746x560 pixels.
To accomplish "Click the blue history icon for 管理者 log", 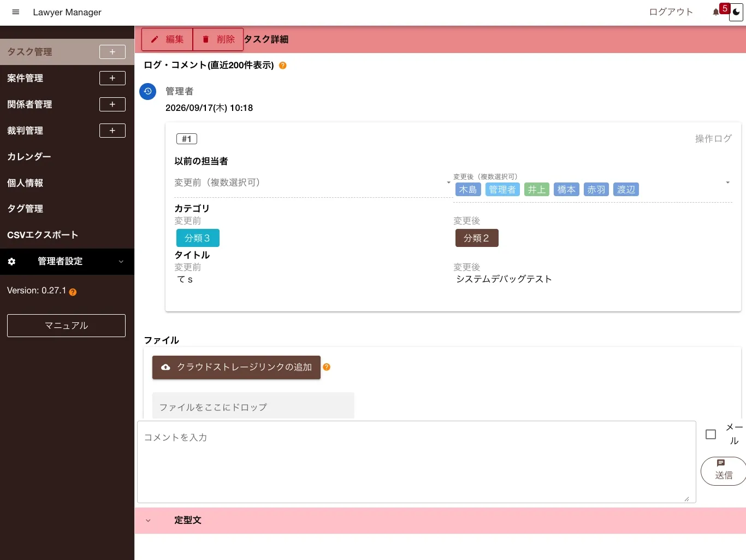I will [148, 91].
